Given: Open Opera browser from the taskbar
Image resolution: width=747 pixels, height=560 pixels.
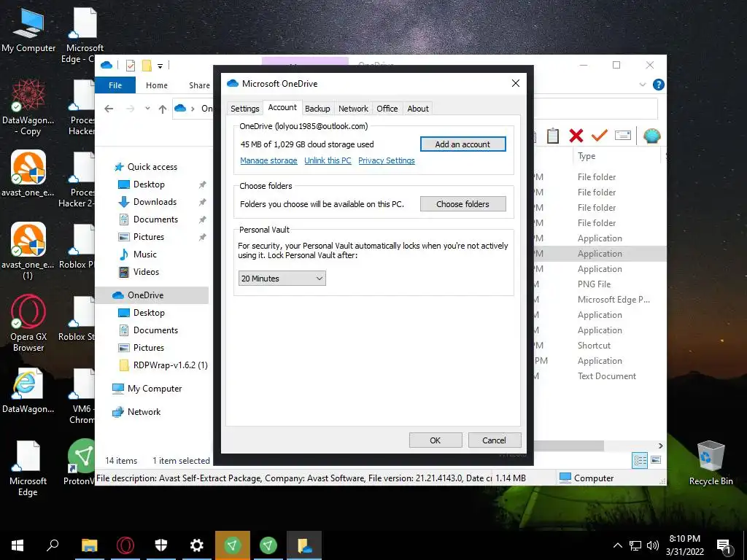Looking at the screenshot, I should click(125, 545).
